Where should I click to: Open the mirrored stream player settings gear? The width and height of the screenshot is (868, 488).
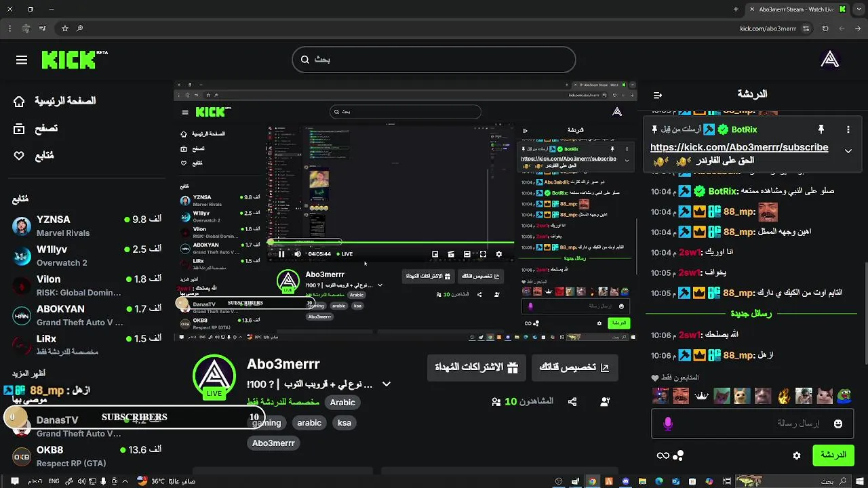(499, 254)
